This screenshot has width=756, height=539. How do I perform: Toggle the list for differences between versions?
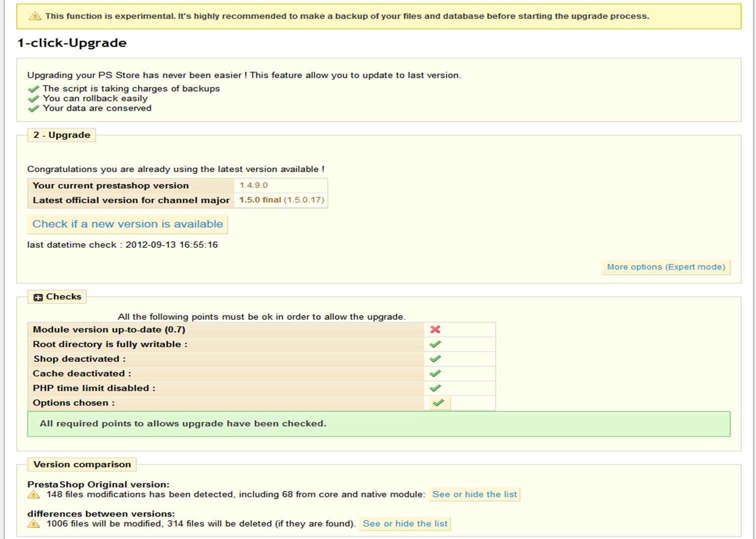[405, 523]
